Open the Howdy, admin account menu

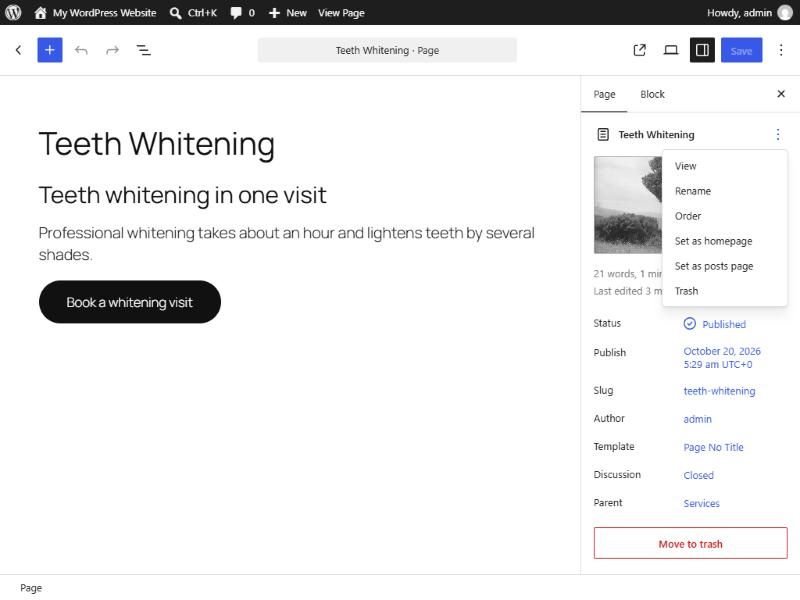tap(749, 13)
